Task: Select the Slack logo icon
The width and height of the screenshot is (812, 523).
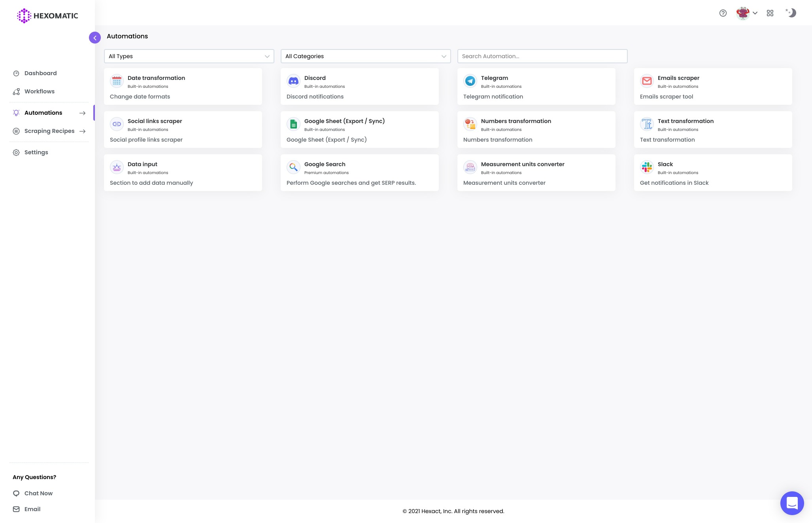Action: [x=647, y=167]
